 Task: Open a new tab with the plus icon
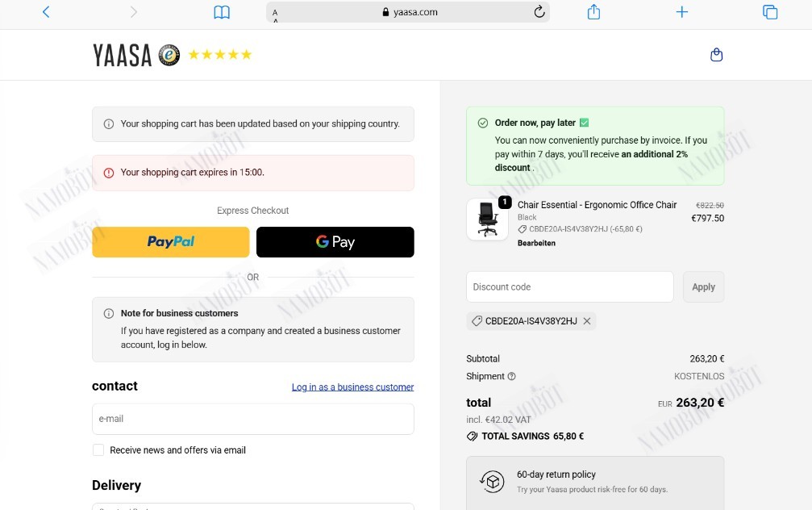point(682,12)
